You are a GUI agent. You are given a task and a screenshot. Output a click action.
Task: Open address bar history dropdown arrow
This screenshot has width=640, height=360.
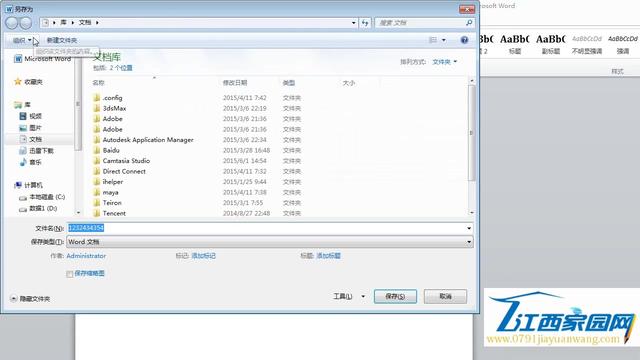(353, 23)
